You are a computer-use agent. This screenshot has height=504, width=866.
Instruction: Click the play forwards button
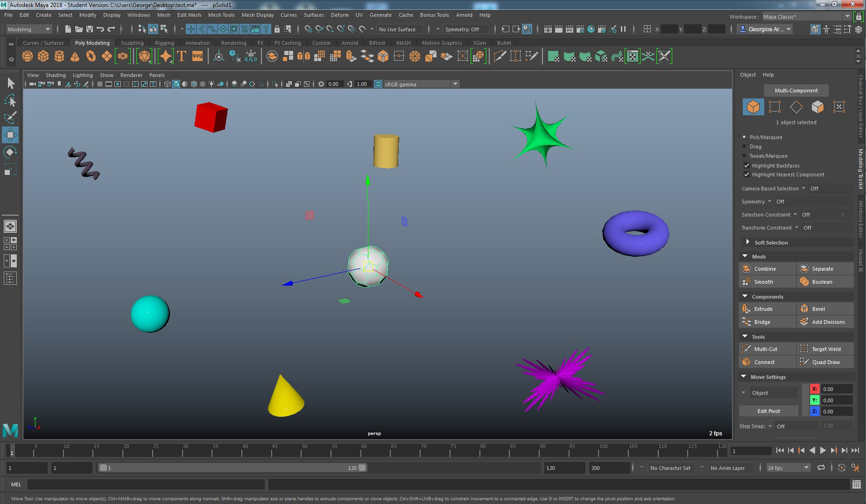[823, 450]
